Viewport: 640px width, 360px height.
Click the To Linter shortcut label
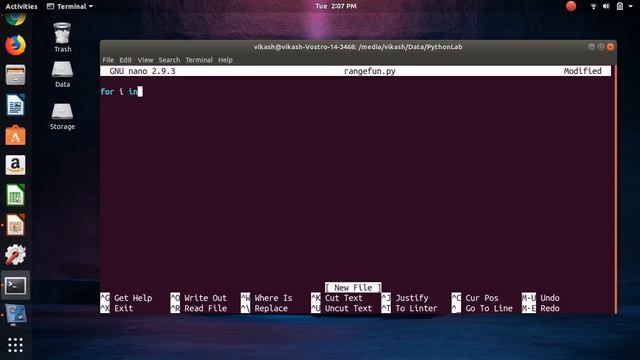pyautogui.click(x=416, y=308)
